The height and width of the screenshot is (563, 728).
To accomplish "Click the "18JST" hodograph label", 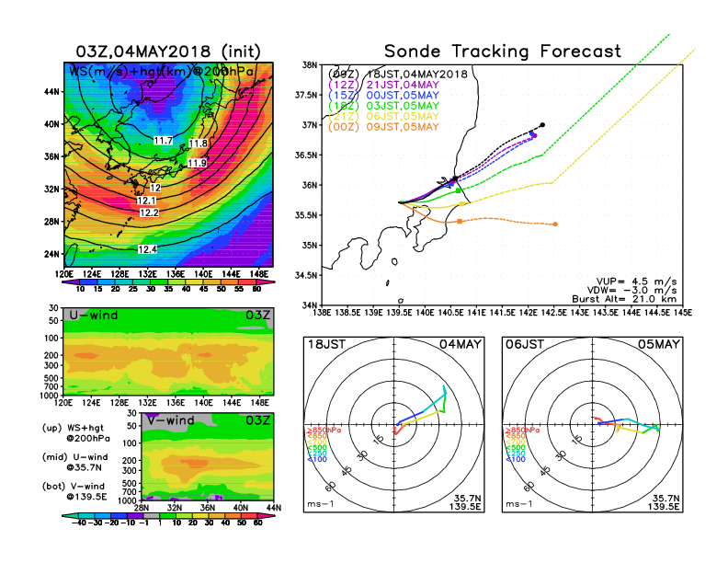I will [x=326, y=344].
